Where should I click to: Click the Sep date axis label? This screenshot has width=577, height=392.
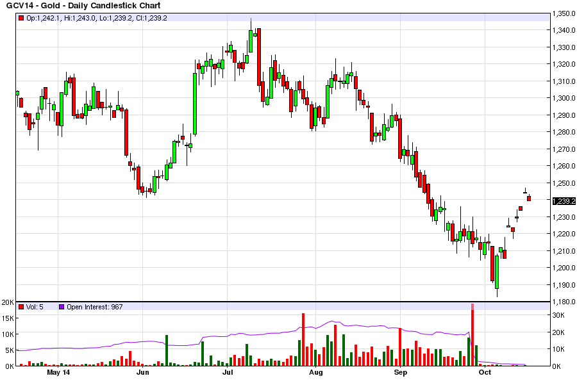pyautogui.click(x=400, y=372)
